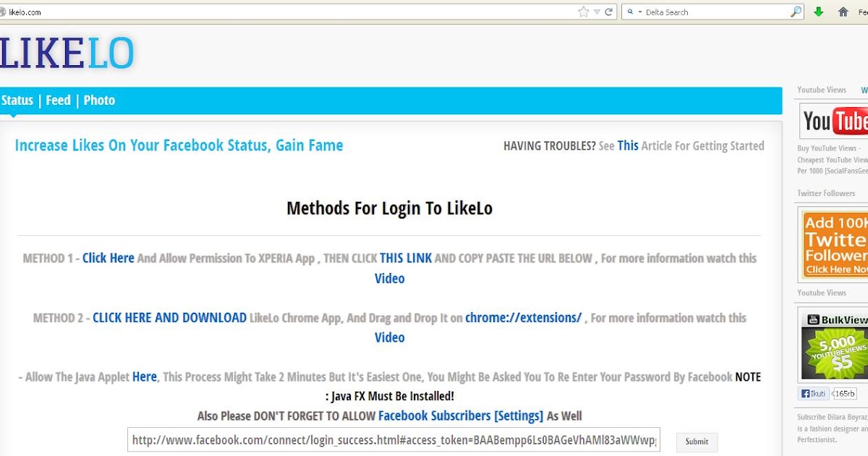This screenshot has height=456, width=868.
Task: Open the BulkViews 5,000 YouTube views ad
Action: point(834,345)
